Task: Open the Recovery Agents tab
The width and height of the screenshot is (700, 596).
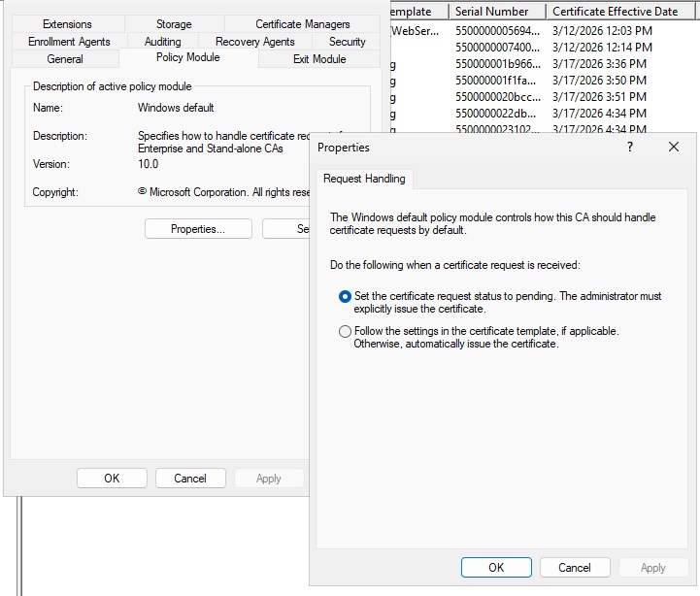Action: click(x=254, y=42)
